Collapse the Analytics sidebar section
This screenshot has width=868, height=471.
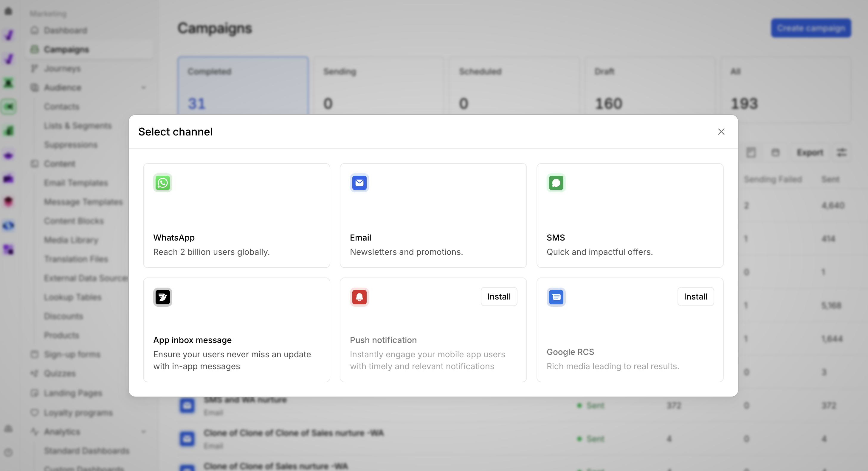pyautogui.click(x=144, y=432)
